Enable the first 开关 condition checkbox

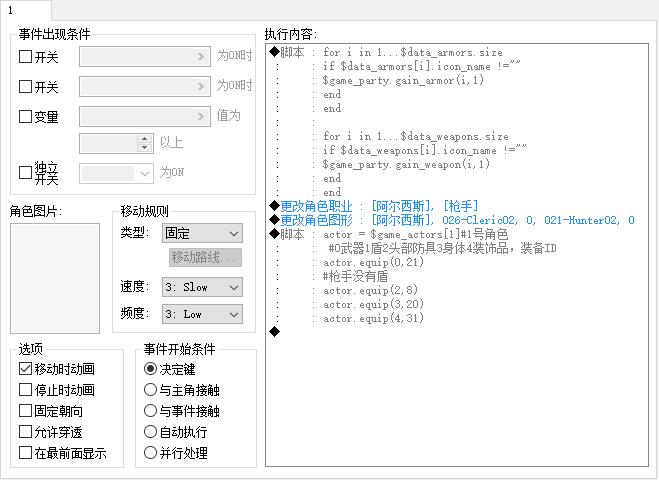[25, 56]
